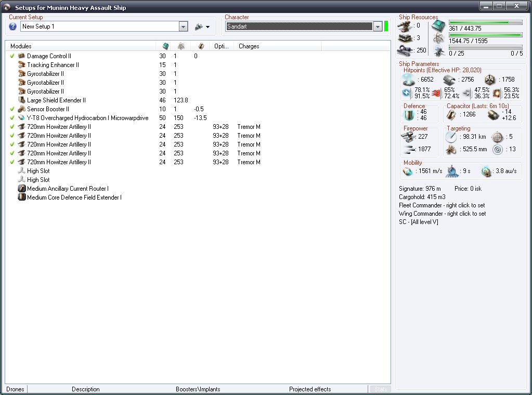Sort by the capacitor column header icon
The height and width of the screenshot is (395, 532).
pyautogui.click(x=201, y=46)
